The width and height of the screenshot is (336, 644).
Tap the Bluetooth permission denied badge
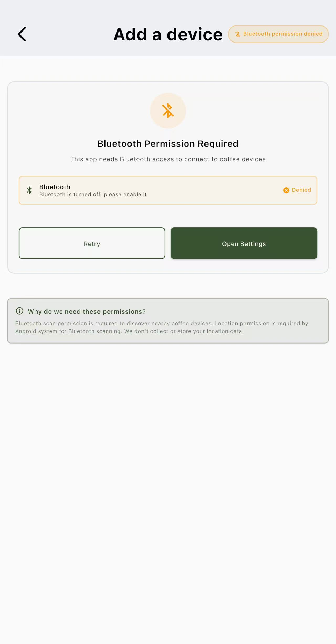[x=278, y=34]
